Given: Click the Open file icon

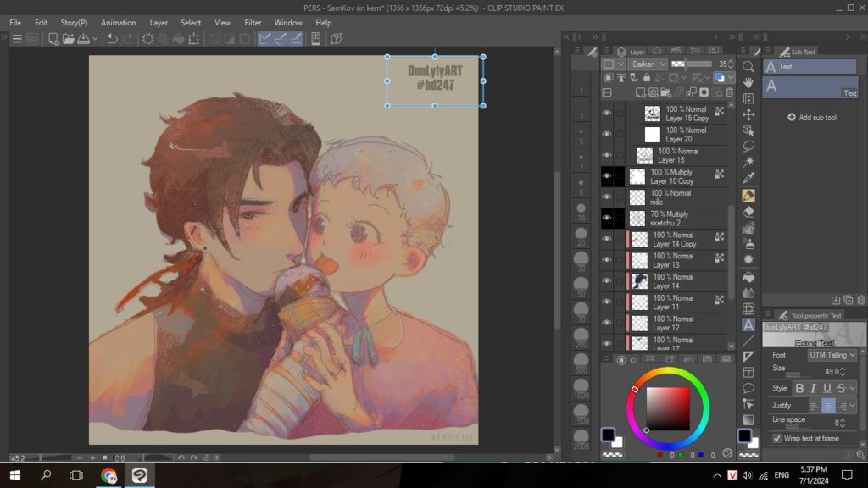Looking at the screenshot, I should pos(68,39).
